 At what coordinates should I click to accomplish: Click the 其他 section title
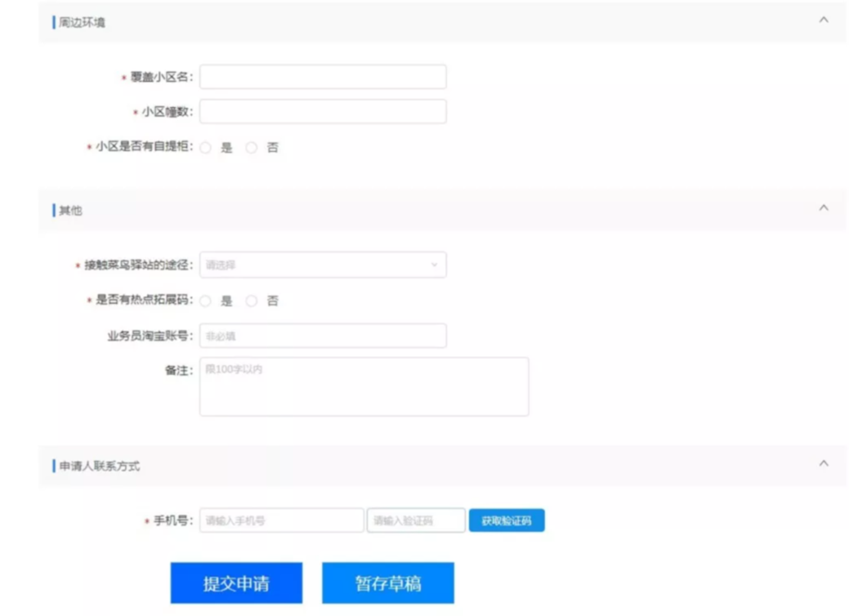[x=70, y=211]
